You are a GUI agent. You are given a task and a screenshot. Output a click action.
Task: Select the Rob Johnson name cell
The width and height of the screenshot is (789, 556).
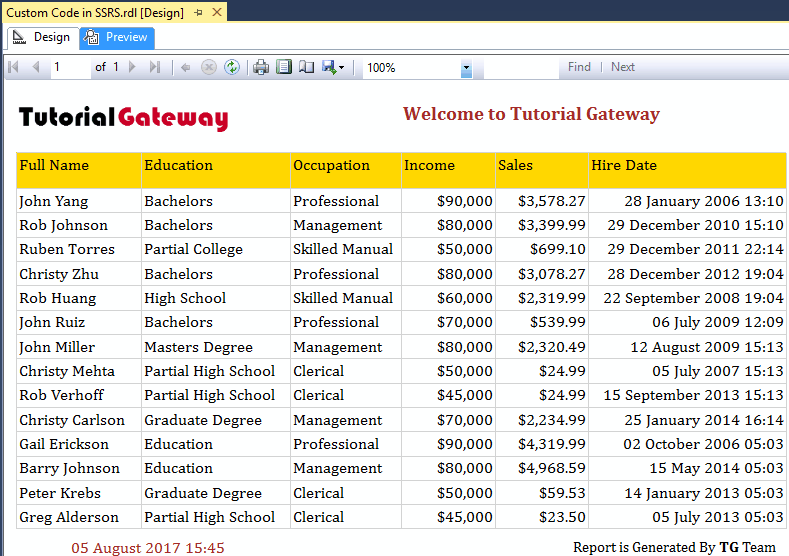(78, 225)
